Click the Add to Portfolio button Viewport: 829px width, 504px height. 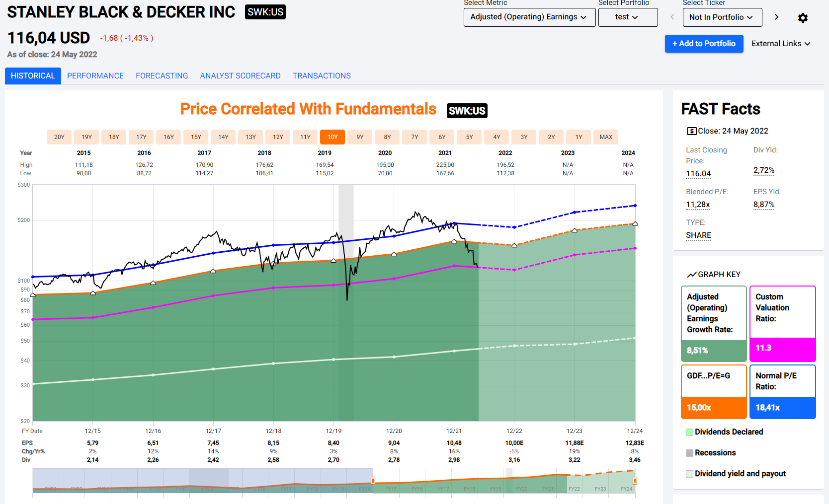704,44
